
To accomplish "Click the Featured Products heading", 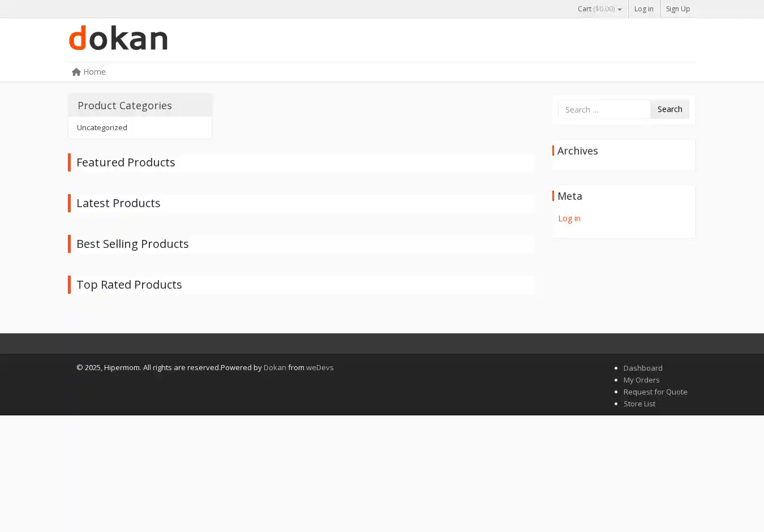I will point(126,163).
